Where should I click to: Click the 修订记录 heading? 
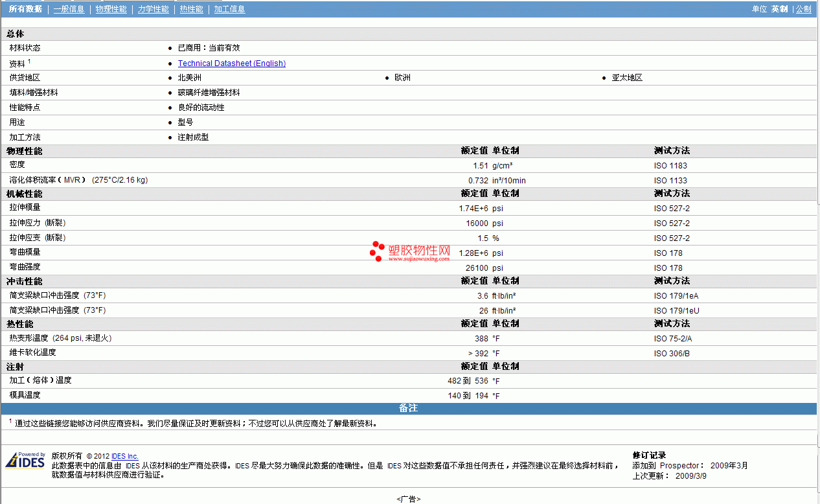pos(649,455)
